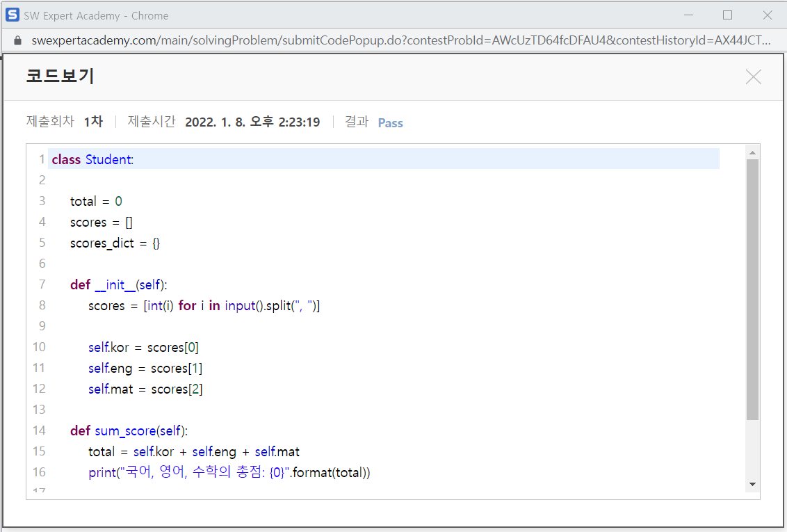Click the SW Expert Academy favicon in title bar
This screenshot has height=532, width=787.
13,15
